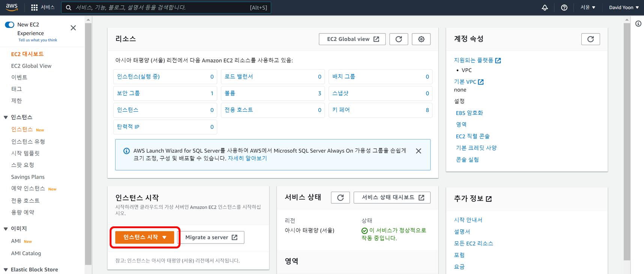Click the 기본 VPC external link icon

[481, 82]
